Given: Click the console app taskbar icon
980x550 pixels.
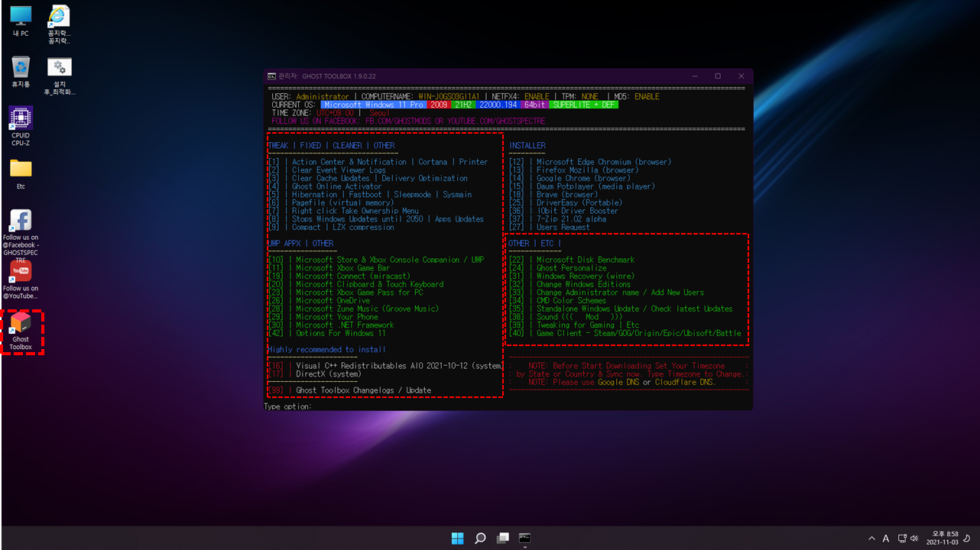Looking at the screenshot, I should pyautogui.click(x=524, y=538).
